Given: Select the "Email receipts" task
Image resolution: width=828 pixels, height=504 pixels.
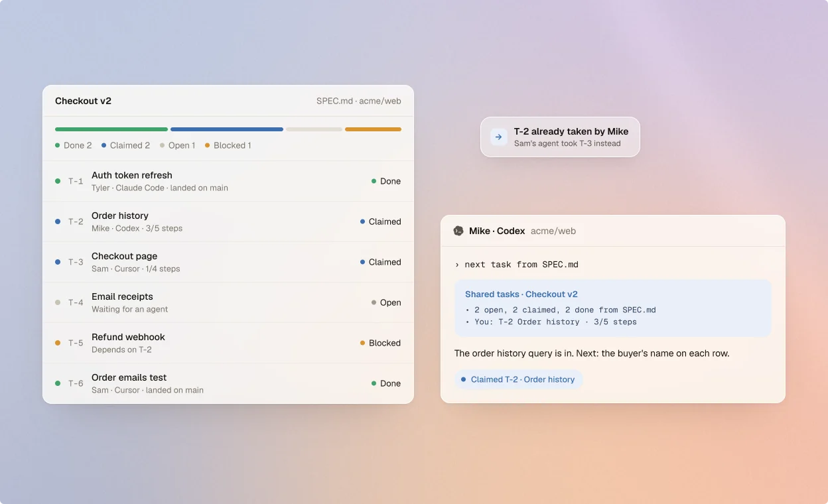Looking at the screenshot, I should [228, 302].
